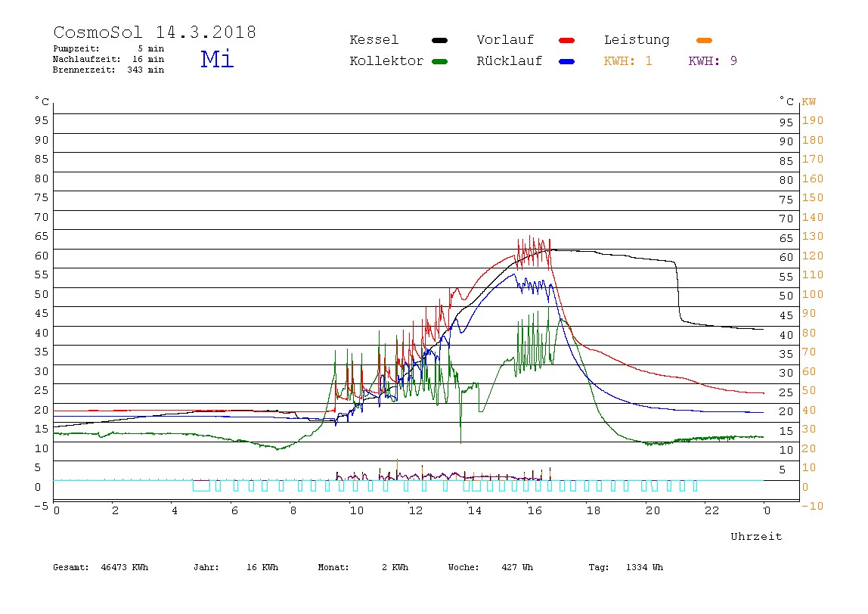
Task: Click the 'Leistung' legend label
Action: (x=637, y=40)
